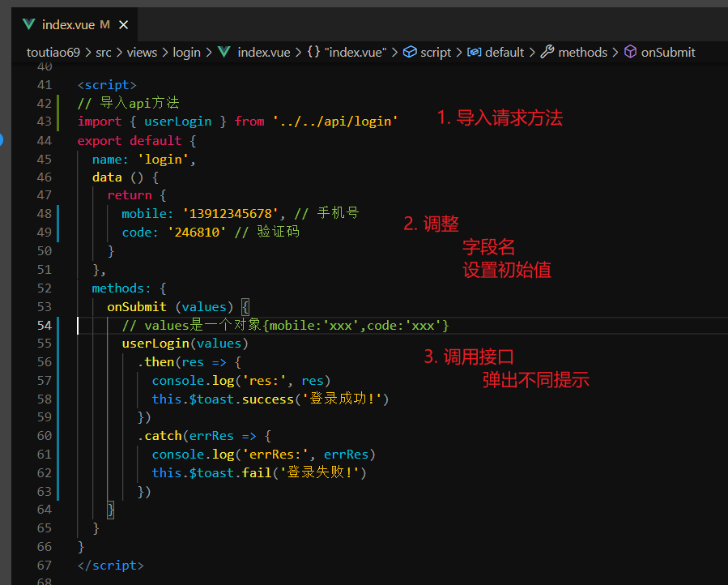Select the "index.vue" object breadcrumb
This screenshot has width=728, height=585.
point(355,53)
